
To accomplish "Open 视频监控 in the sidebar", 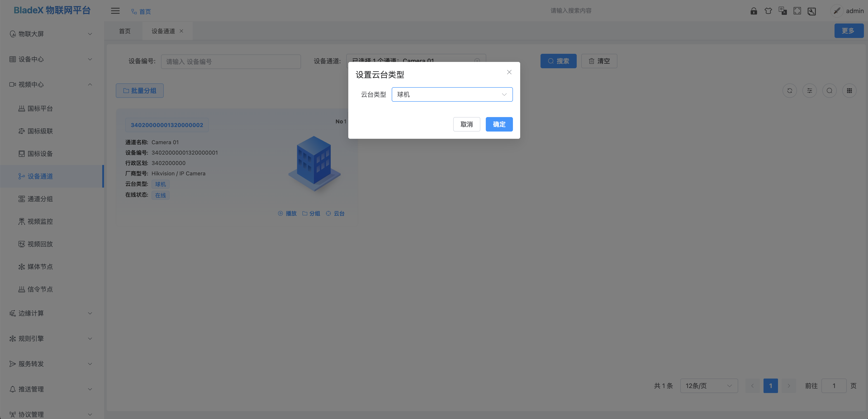I will [52, 221].
